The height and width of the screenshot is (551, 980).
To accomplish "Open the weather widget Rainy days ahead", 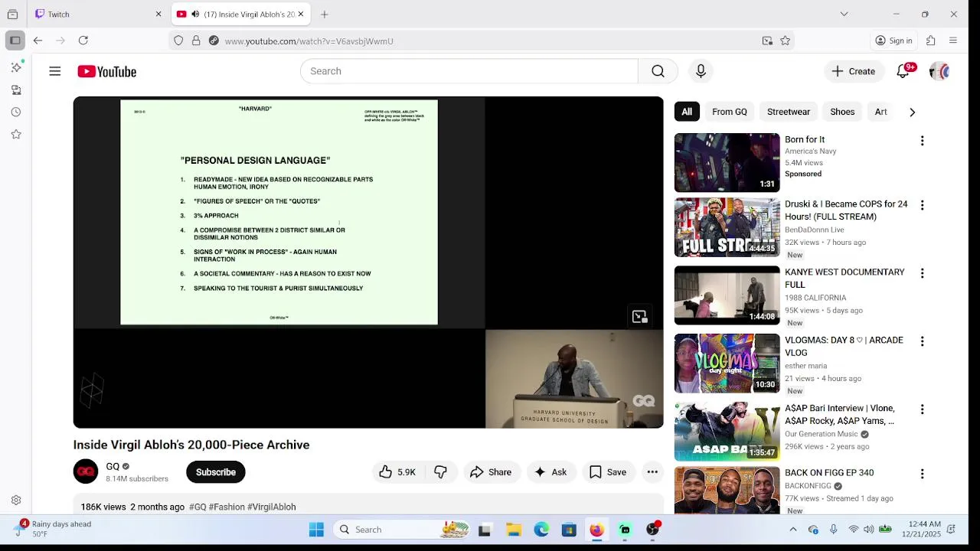I will (x=54, y=529).
